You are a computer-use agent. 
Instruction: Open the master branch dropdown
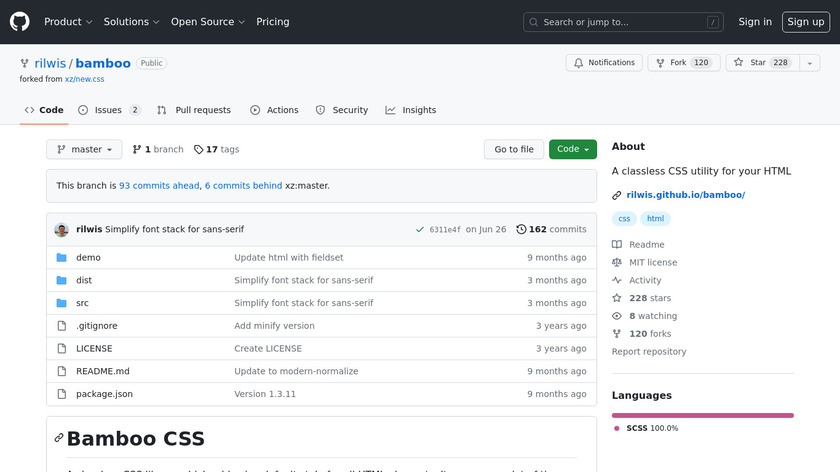[84, 149]
